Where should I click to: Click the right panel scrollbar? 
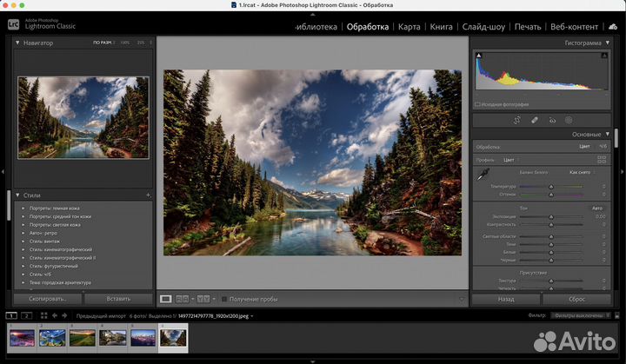[x=616, y=138]
